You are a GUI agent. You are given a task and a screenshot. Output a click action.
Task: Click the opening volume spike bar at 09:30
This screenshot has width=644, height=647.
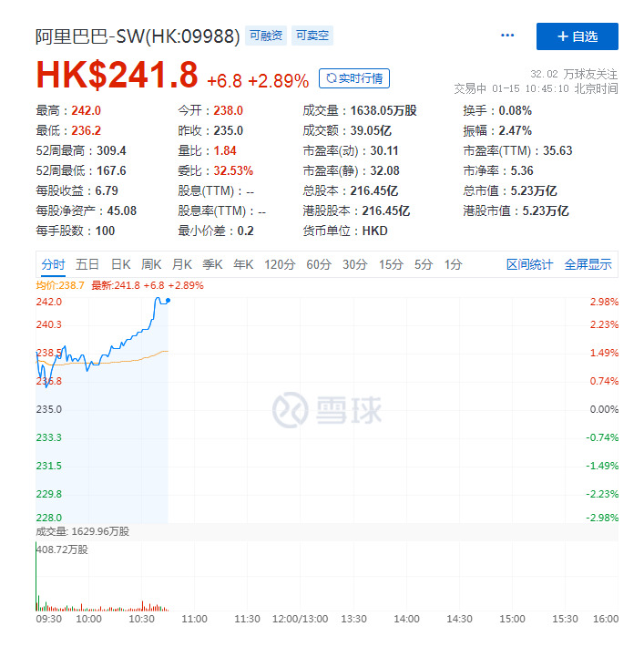[36, 578]
